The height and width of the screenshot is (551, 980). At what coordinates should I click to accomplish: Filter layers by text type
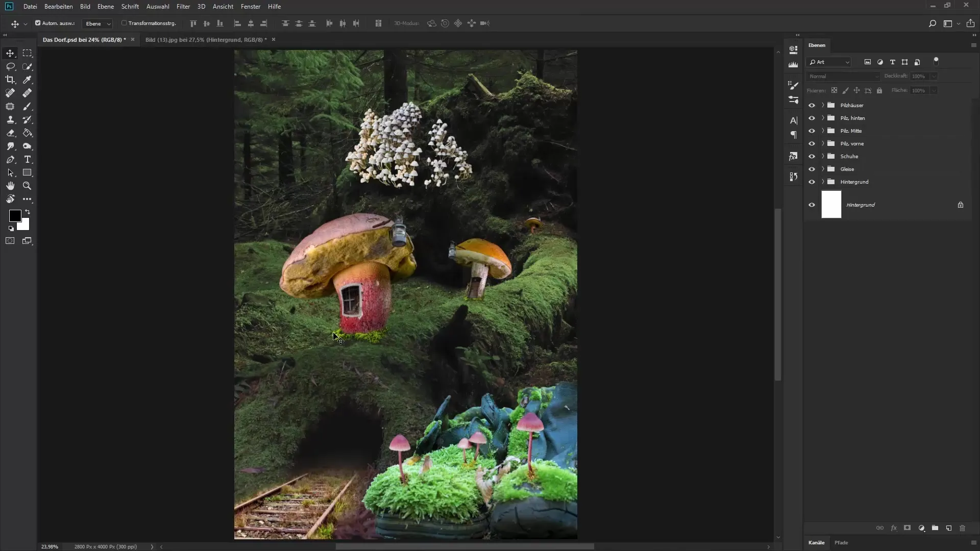893,62
